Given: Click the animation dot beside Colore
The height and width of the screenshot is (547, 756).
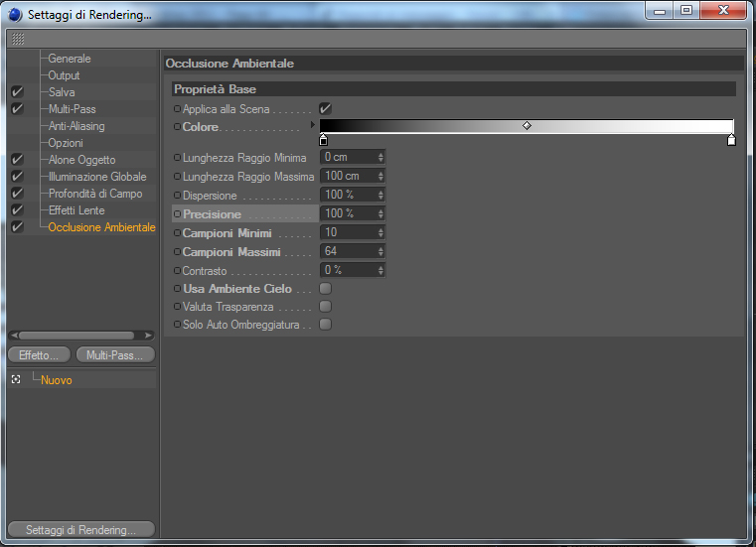Looking at the screenshot, I should click(x=178, y=127).
